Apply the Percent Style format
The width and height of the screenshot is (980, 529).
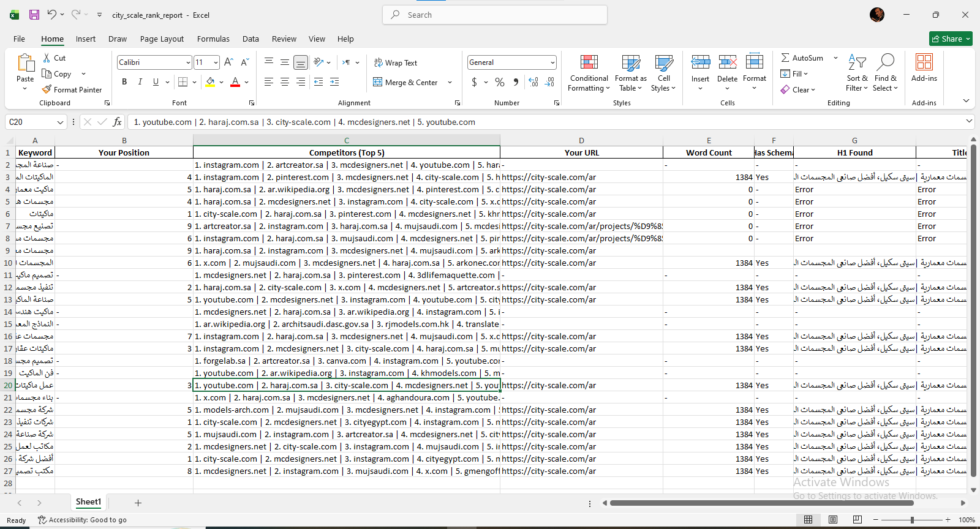point(500,82)
